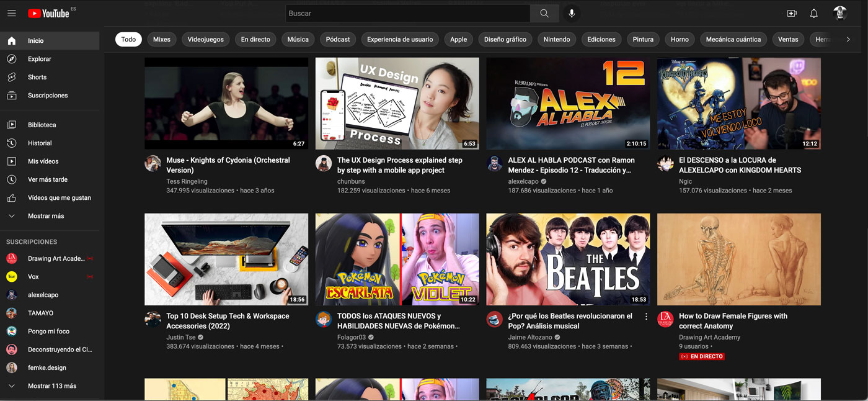Select the Ventas filter chip
This screenshot has width=868, height=401.
788,39
